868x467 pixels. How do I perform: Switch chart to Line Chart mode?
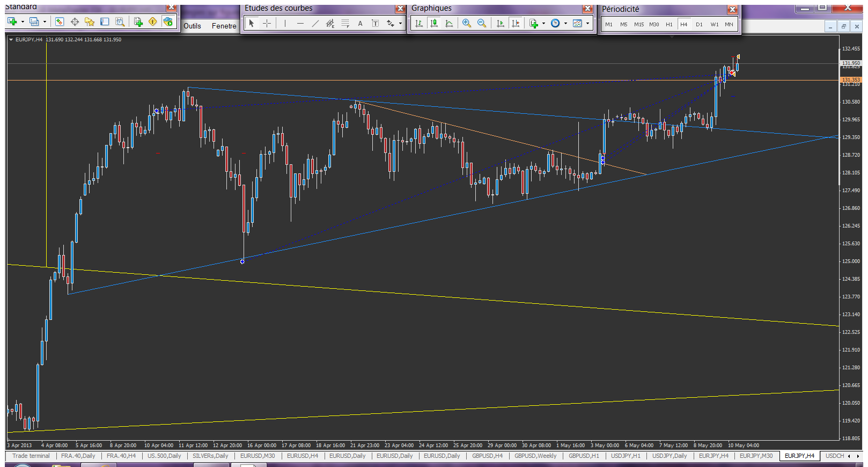449,23
